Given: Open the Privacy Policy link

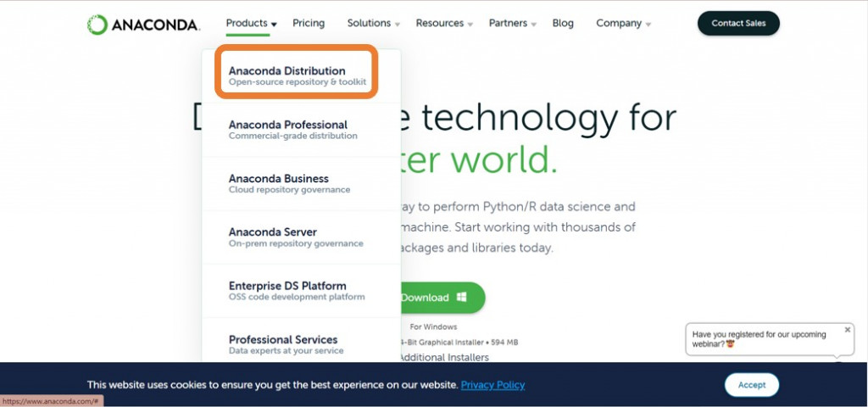Looking at the screenshot, I should coord(492,385).
